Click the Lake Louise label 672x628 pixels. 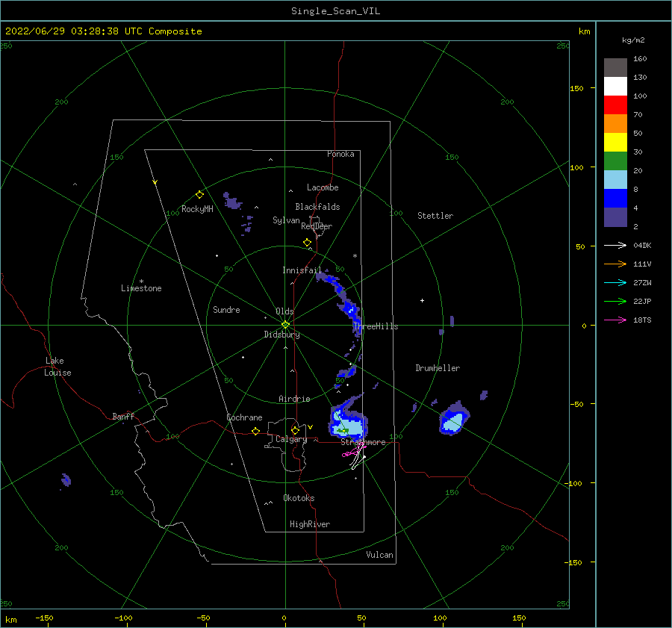click(x=57, y=367)
